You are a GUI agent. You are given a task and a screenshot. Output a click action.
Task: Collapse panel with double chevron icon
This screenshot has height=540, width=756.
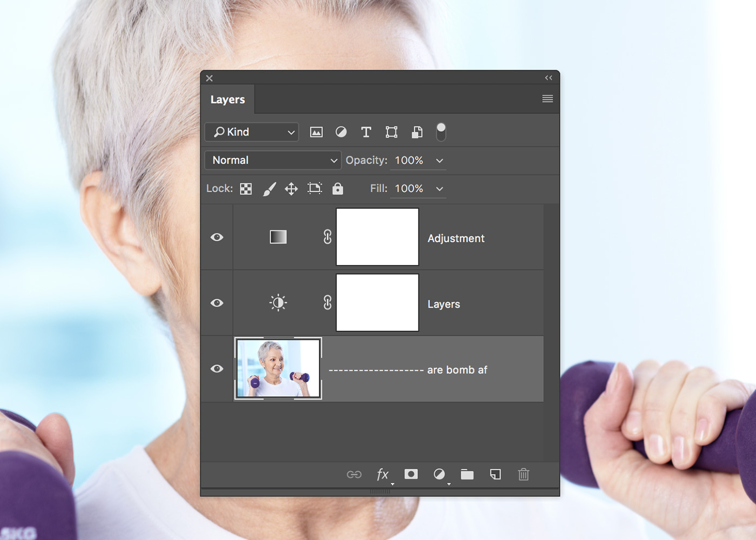click(549, 78)
